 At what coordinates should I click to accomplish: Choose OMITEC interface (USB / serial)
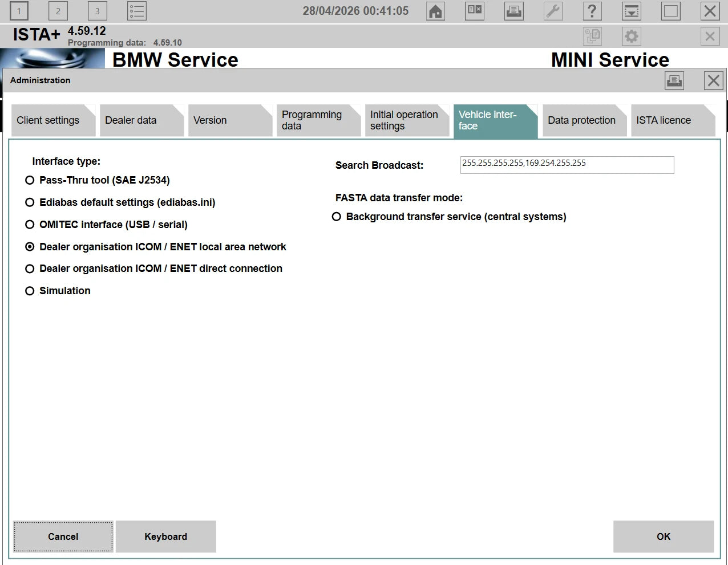[107, 225]
